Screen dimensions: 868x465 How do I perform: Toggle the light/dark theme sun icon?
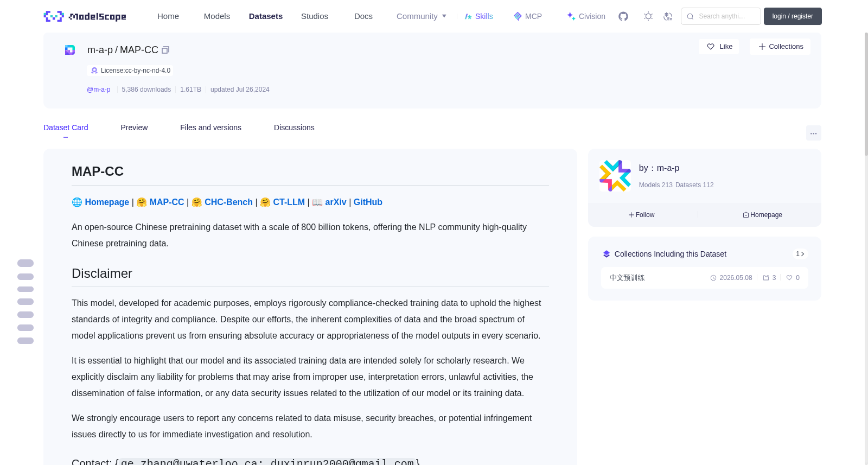[x=648, y=16]
